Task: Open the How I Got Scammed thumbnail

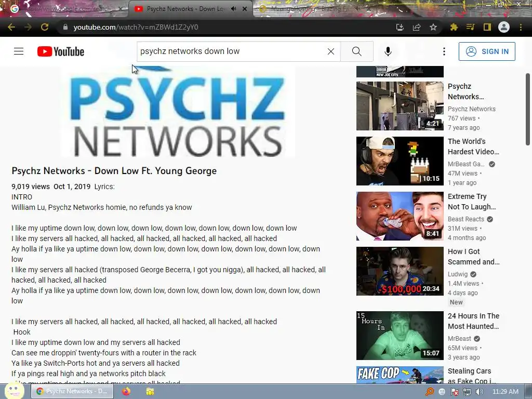Action: pos(400,271)
